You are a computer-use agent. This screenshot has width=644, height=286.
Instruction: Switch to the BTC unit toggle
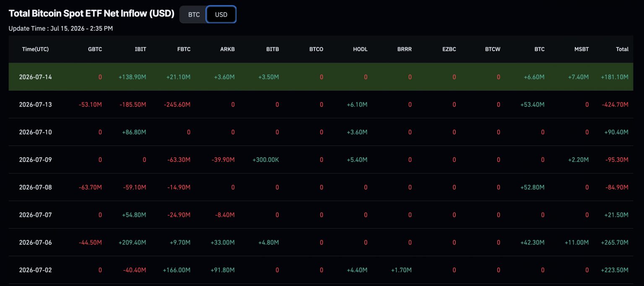click(194, 15)
